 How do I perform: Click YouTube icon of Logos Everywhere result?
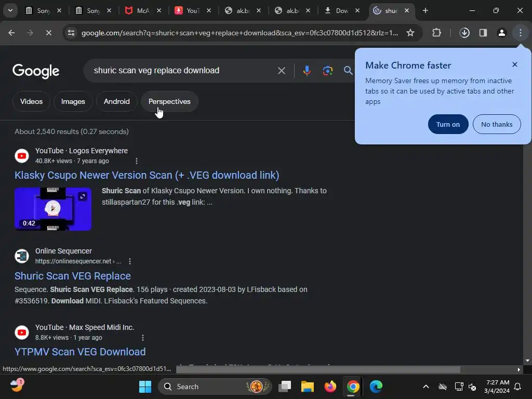coord(22,156)
